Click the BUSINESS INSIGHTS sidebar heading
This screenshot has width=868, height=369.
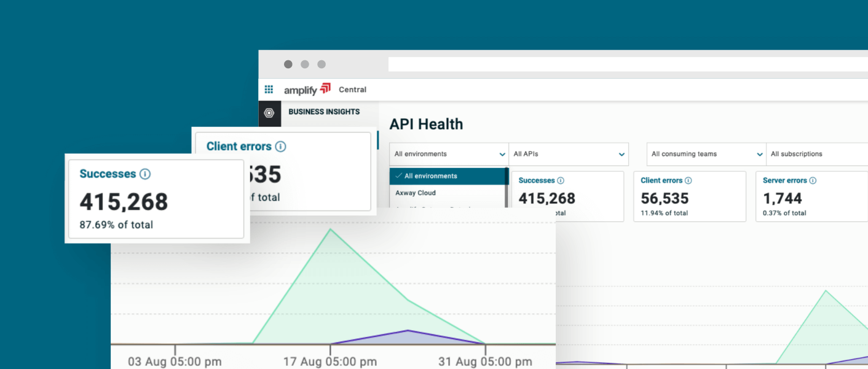tap(324, 112)
